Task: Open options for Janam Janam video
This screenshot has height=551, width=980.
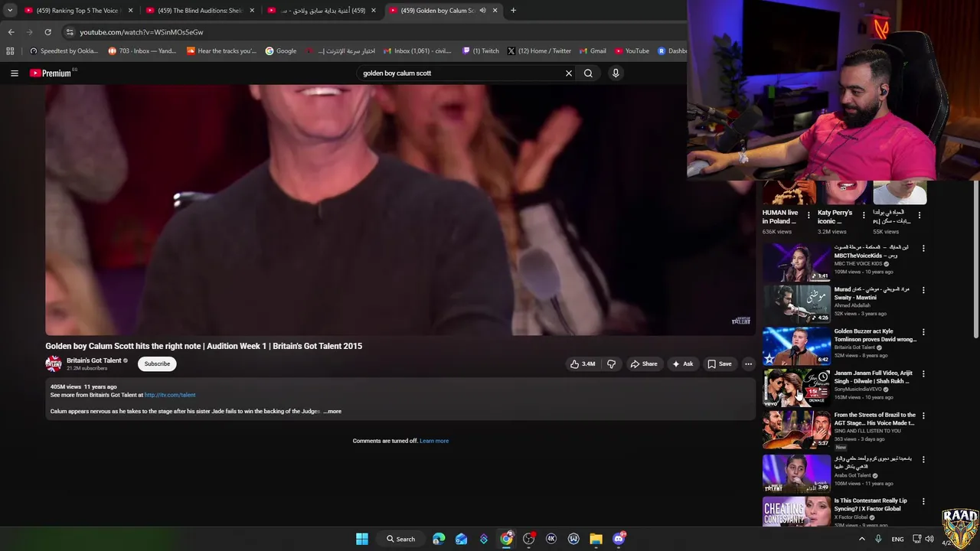Action: [x=923, y=374]
